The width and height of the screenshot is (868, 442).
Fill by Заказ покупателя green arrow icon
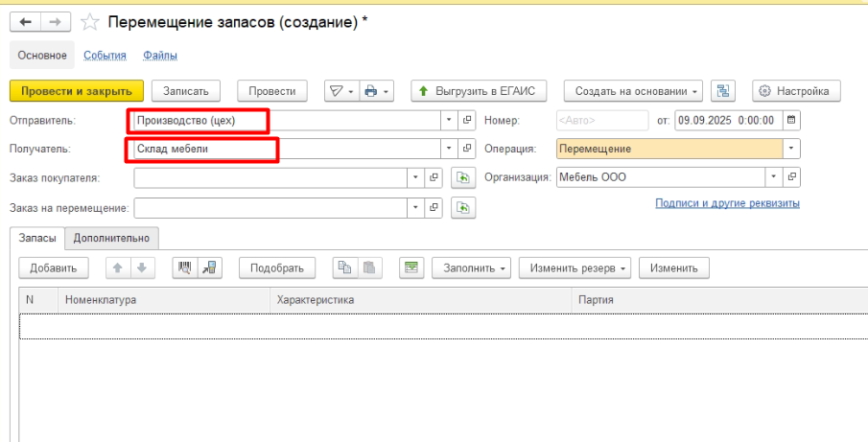tap(463, 177)
